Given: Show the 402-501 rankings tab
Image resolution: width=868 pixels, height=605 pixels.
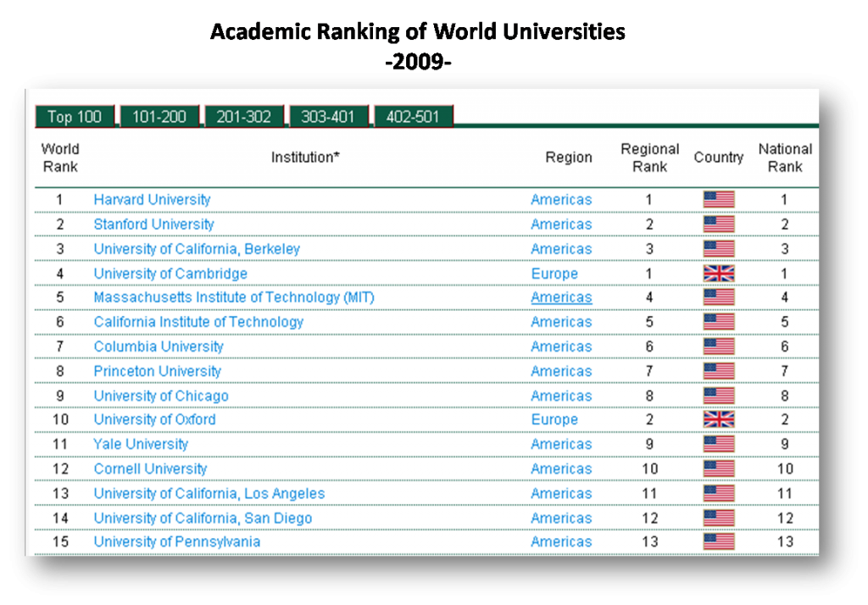Looking at the screenshot, I should click(x=413, y=117).
